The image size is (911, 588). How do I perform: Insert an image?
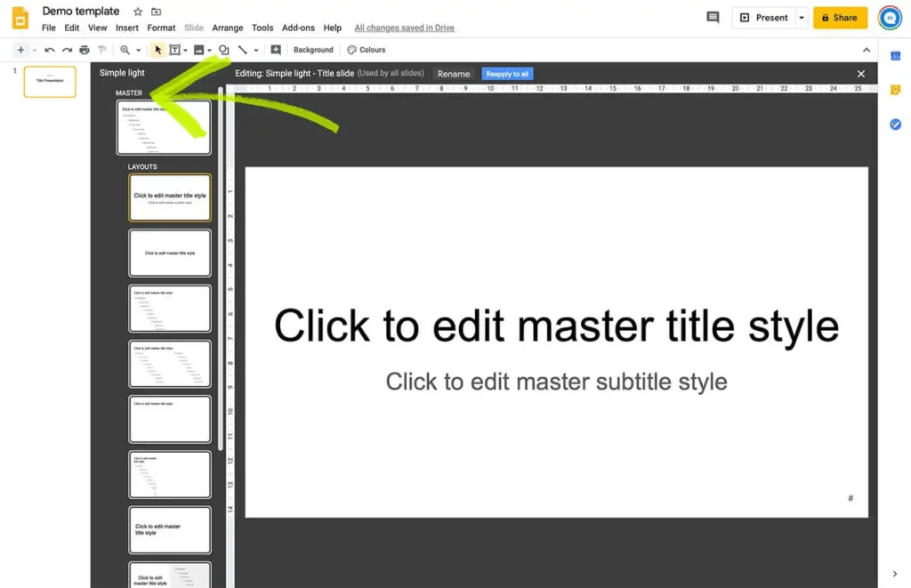(x=199, y=50)
